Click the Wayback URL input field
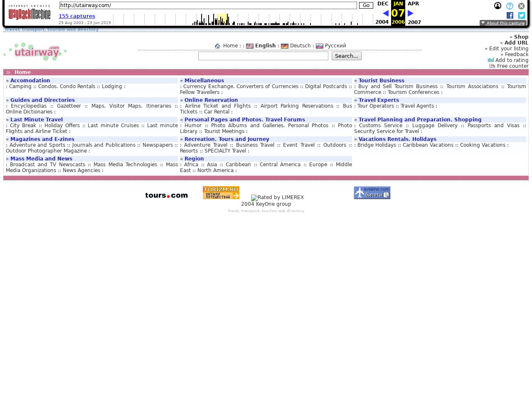 click(208, 5)
